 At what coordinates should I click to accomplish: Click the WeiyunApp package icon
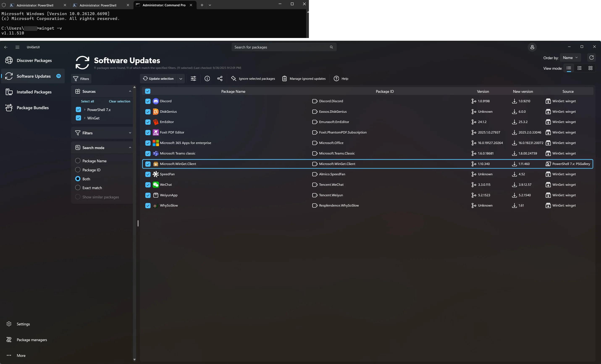[156, 195]
